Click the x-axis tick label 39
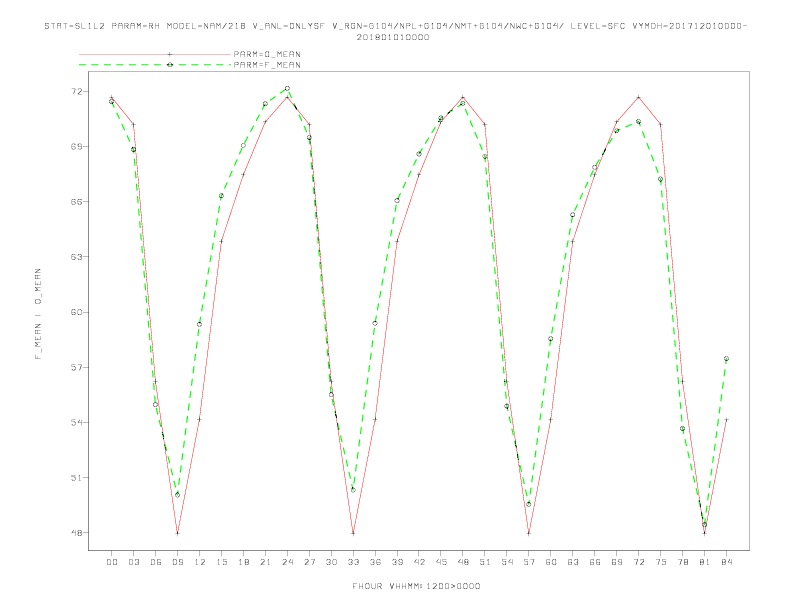The image size is (792, 612). point(397,562)
